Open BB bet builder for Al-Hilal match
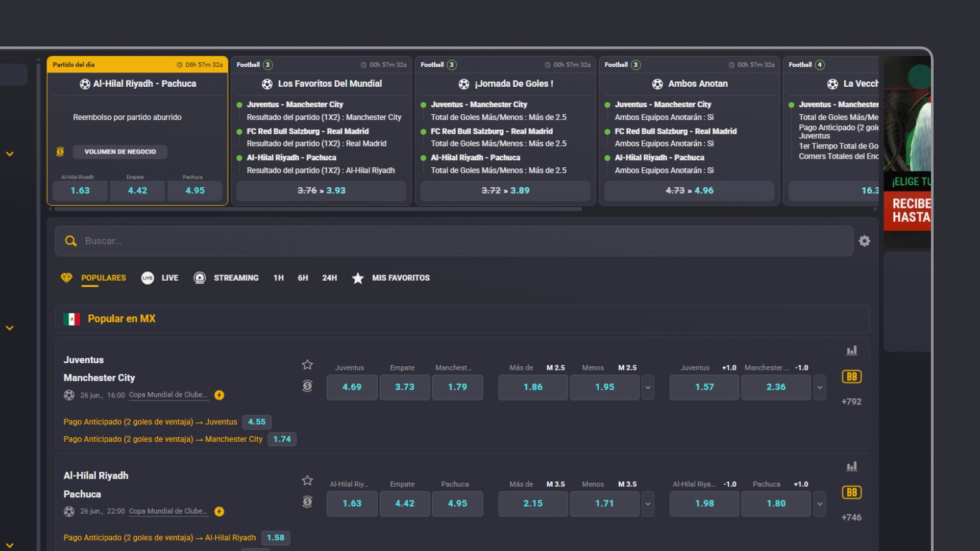980x551 pixels. 852,492
